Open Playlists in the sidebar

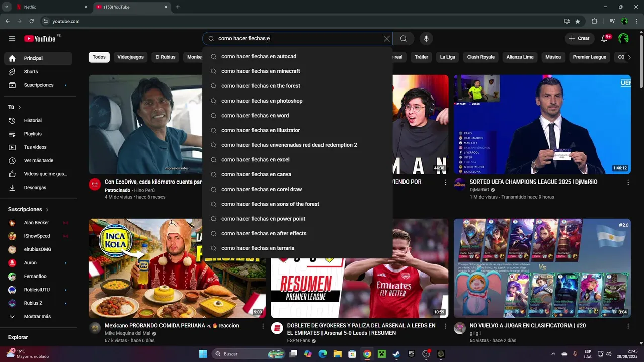[38, 134]
